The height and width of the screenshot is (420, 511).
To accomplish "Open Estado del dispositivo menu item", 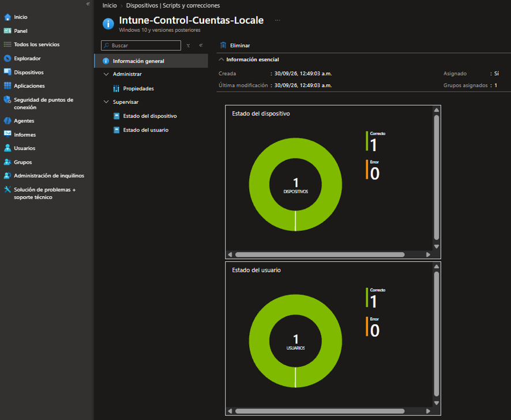I will coord(150,116).
